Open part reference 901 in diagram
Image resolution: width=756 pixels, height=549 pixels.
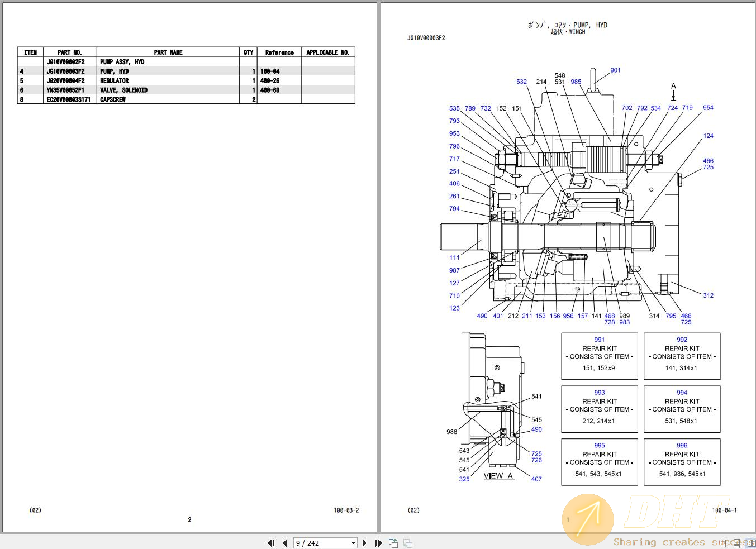pos(615,70)
